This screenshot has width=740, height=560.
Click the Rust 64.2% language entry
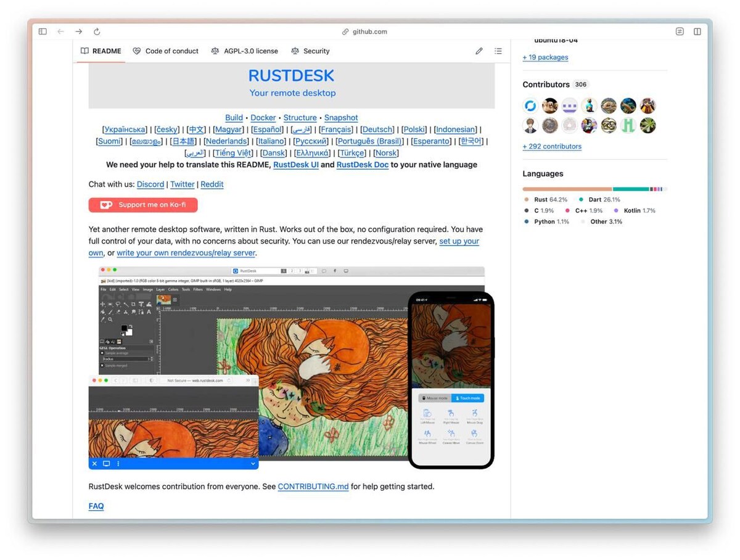546,200
